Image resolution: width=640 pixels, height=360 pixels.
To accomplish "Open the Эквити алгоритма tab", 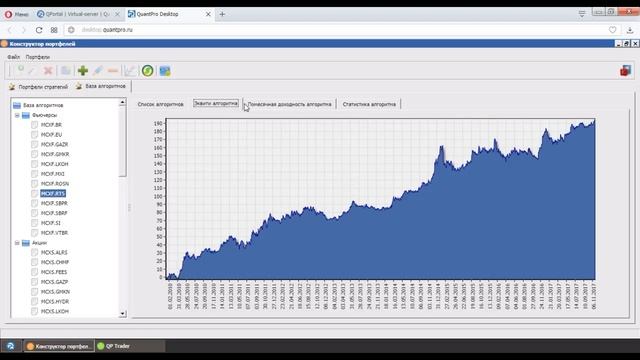I will [x=216, y=104].
